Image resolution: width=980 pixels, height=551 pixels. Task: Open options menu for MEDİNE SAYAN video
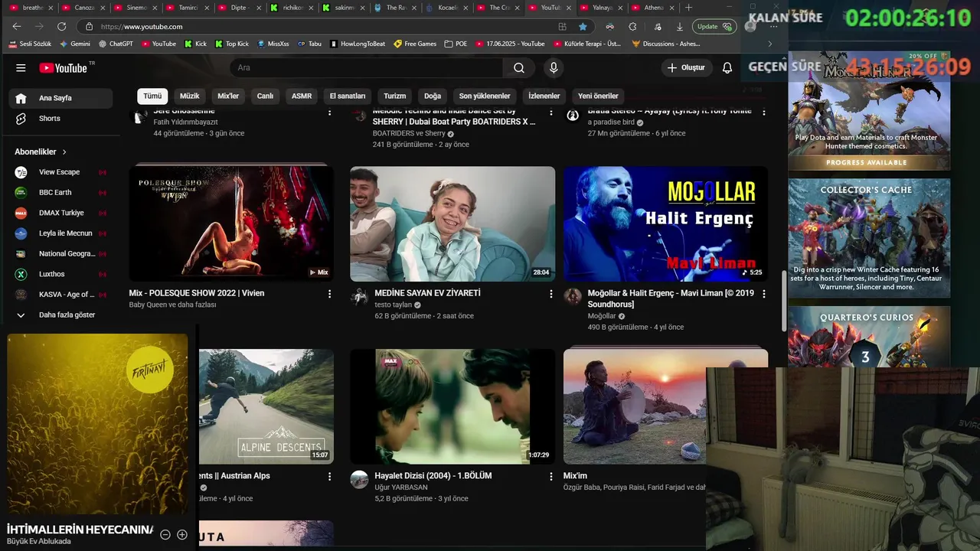pyautogui.click(x=550, y=294)
